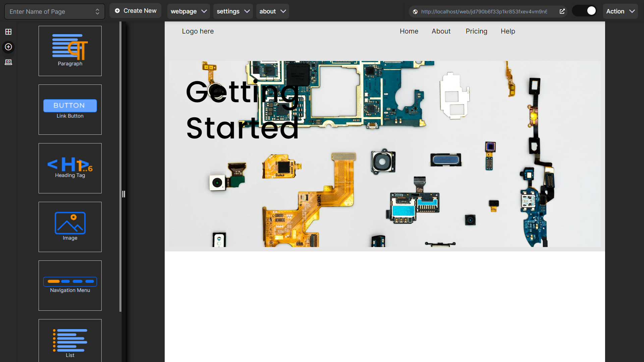Toggle the dark mode switch

click(x=585, y=11)
